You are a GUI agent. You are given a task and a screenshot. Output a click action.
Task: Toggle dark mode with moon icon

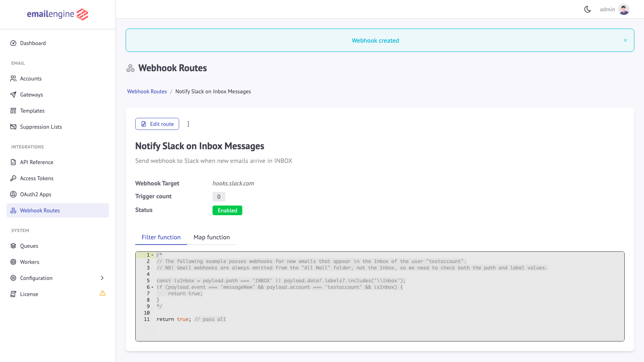[x=588, y=9]
